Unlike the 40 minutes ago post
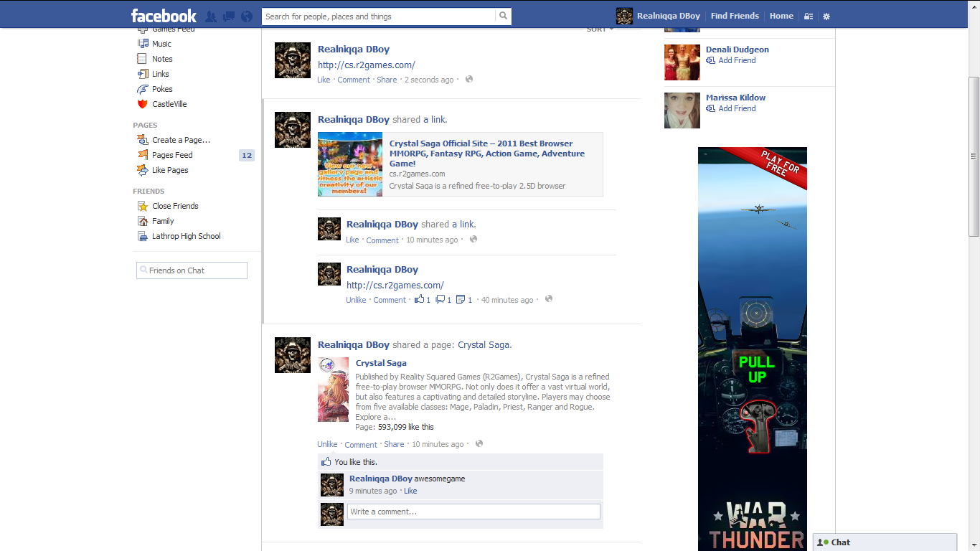 [x=356, y=300]
